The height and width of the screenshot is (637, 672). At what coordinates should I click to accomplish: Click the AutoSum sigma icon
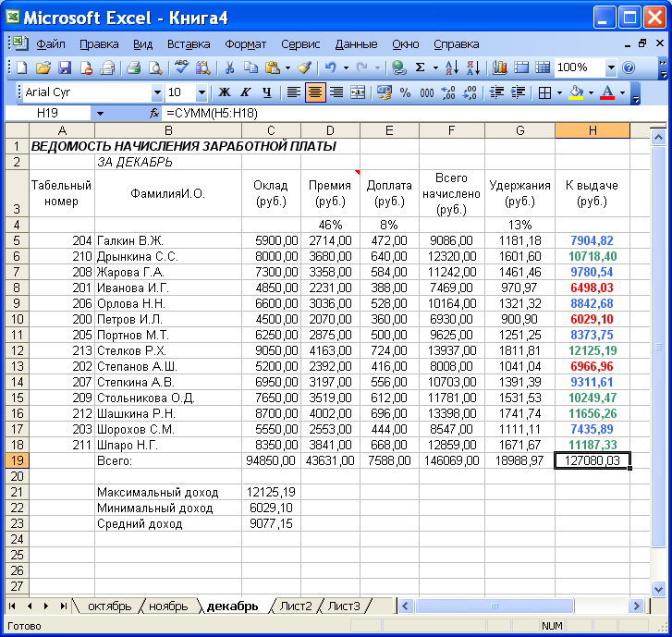click(x=420, y=67)
